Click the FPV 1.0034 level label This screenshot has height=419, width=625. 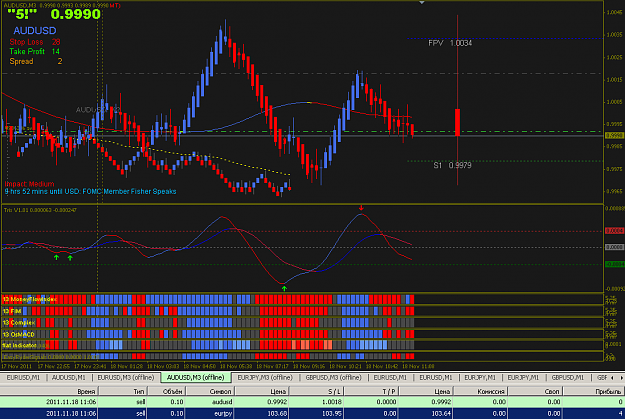point(450,43)
